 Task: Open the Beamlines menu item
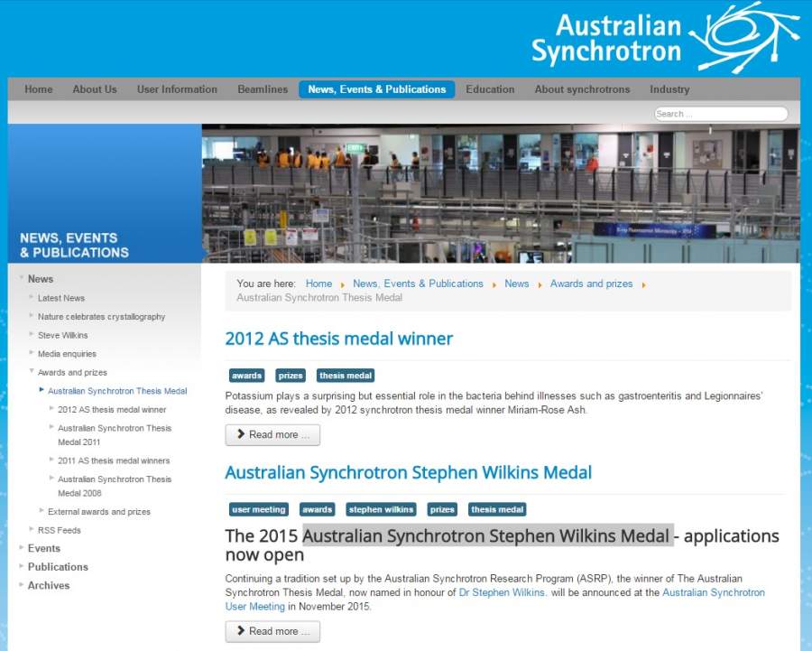pos(263,89)
